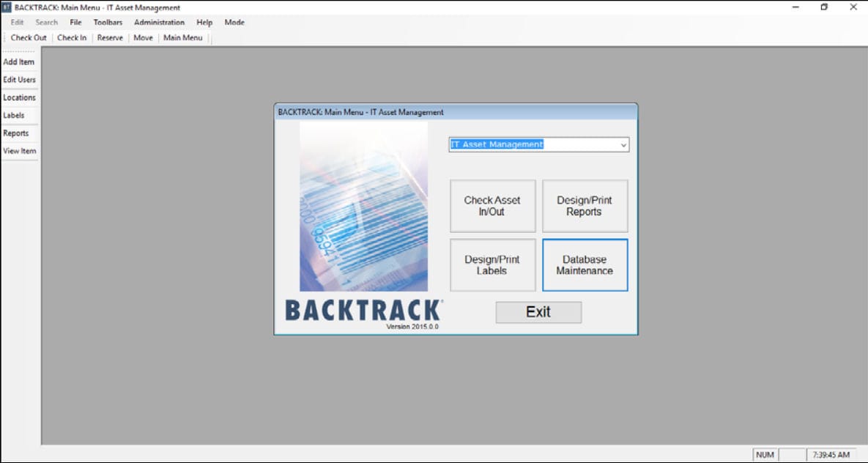Return to Main Menu via the toolbar
Image resolution: width=868 pixels, height=463 pixels.
(182, 37)
